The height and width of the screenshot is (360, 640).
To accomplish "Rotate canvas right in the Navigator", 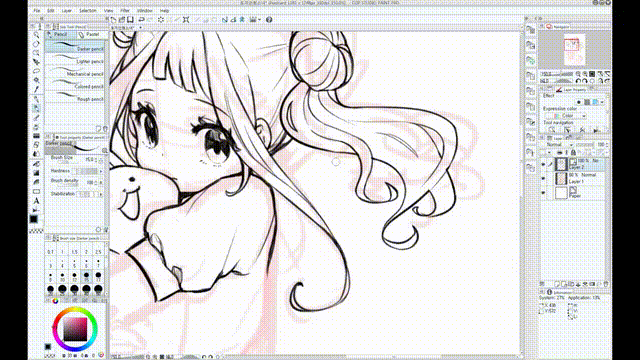I will click(585, 81).
